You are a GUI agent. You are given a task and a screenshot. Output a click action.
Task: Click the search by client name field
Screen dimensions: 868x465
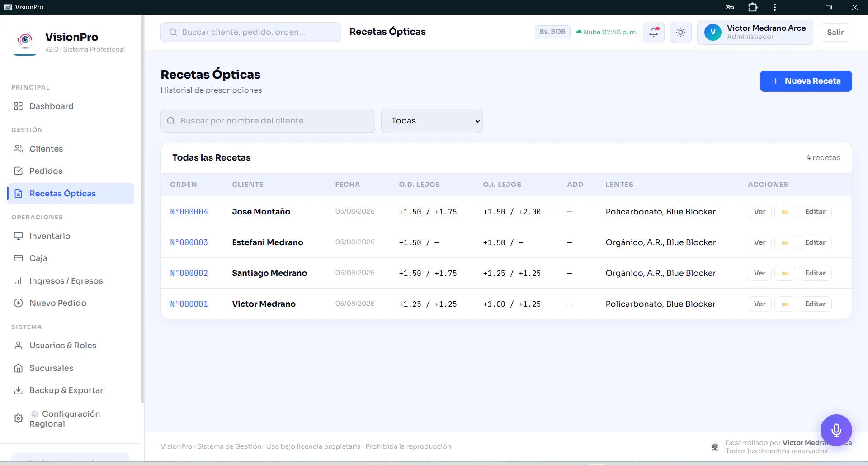268,121
